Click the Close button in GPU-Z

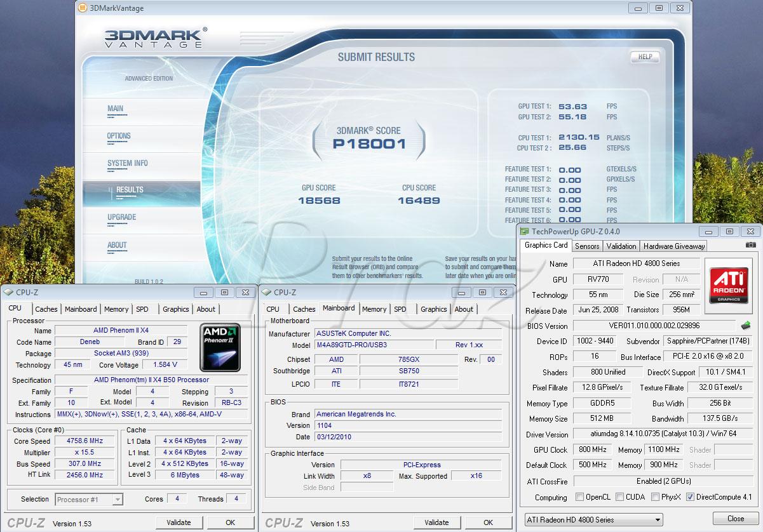click(x=736, y=519)
